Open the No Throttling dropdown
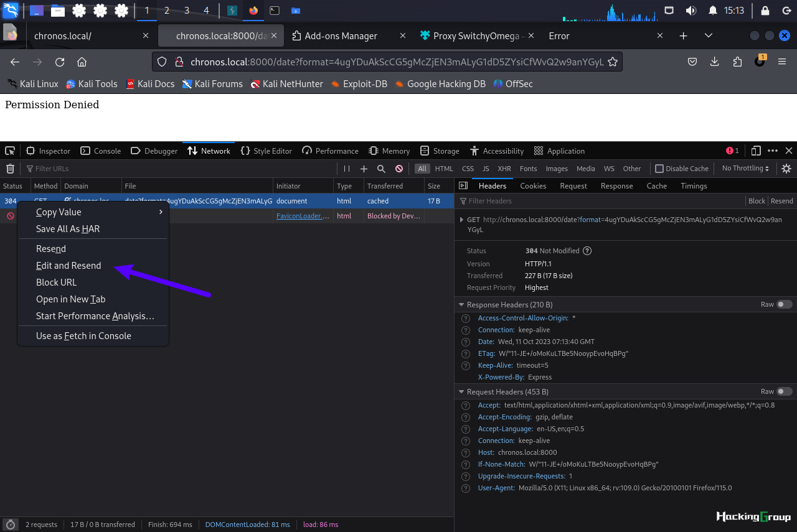 click(745, 169)
